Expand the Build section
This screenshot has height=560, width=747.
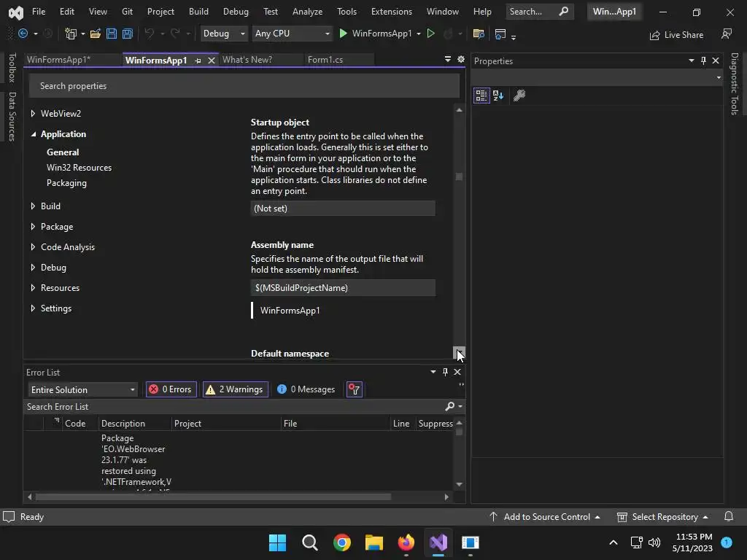[x=33, y=206]
